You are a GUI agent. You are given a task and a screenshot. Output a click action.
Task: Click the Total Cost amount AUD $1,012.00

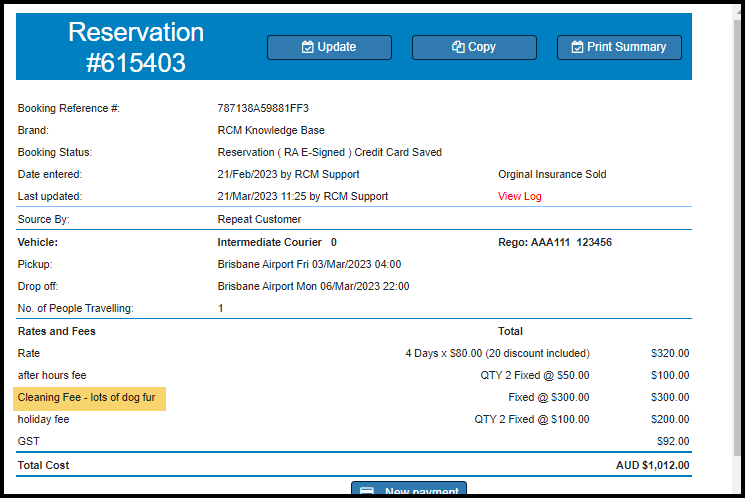(652, 466)
